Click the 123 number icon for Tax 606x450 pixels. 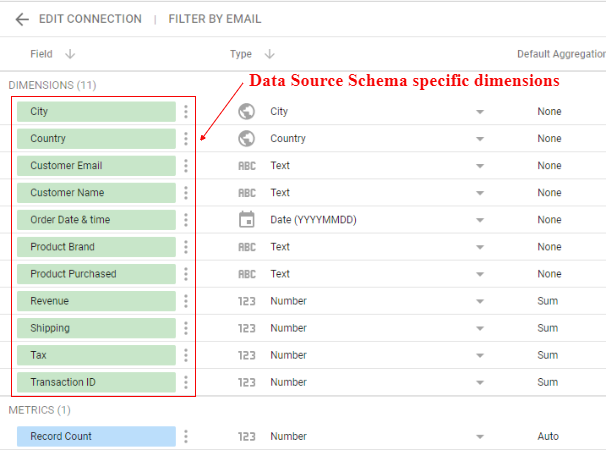247,355
